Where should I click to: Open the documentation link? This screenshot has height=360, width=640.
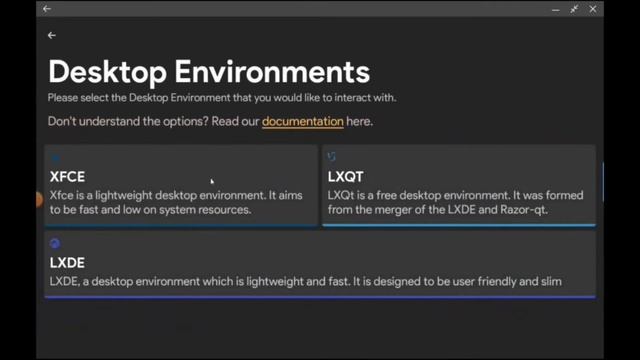(302, 121)
